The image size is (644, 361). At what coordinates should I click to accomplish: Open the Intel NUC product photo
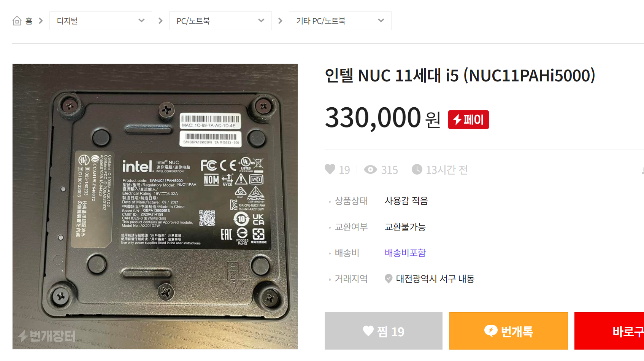tap(155, 207)
